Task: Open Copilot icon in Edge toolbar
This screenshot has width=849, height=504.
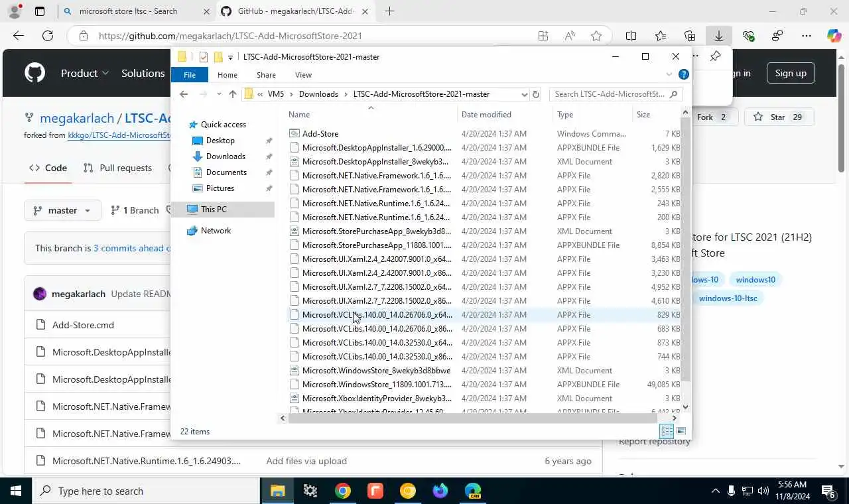Action: tap(834, 36)
